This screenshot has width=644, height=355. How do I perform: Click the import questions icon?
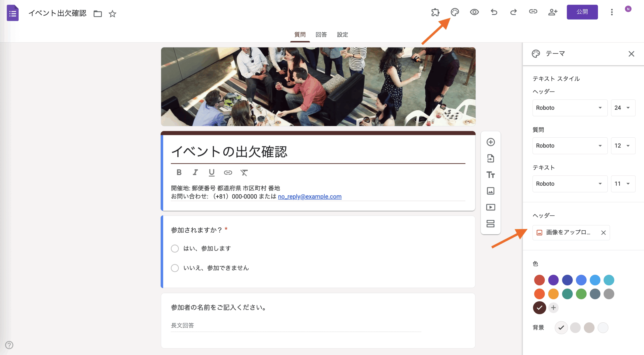point(490,158)
